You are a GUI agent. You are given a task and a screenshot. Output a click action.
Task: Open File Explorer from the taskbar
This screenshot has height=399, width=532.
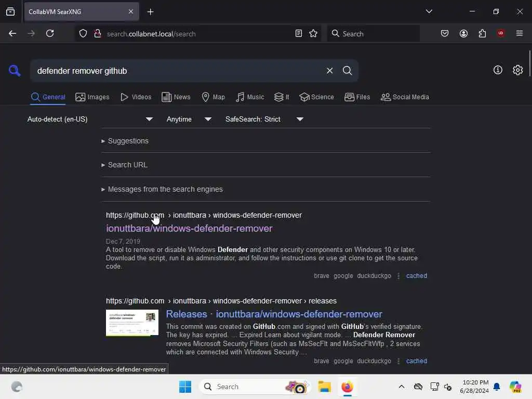coord(324,387)
